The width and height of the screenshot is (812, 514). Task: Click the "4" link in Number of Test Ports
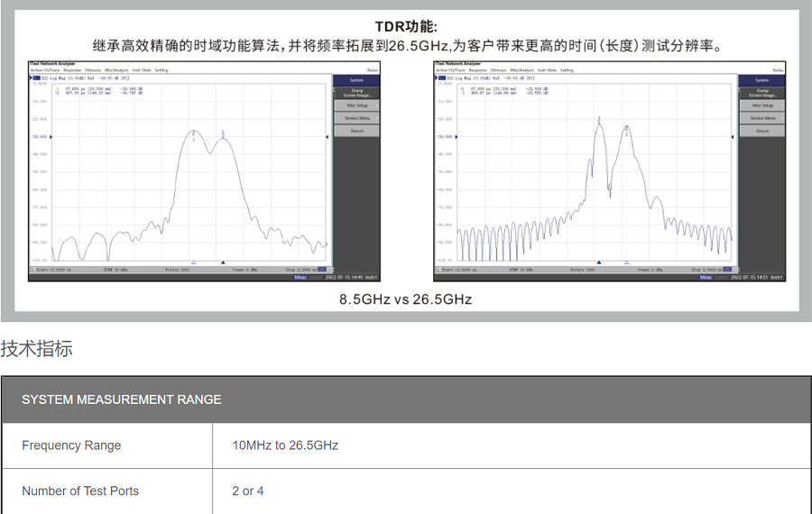click(x=261, y=491)
